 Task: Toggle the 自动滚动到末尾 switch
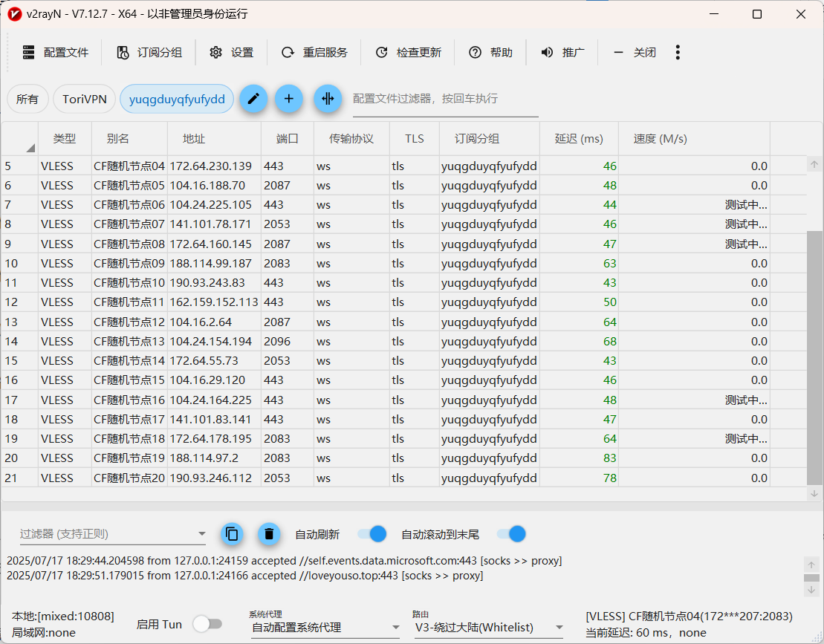[x=511, y=533]
